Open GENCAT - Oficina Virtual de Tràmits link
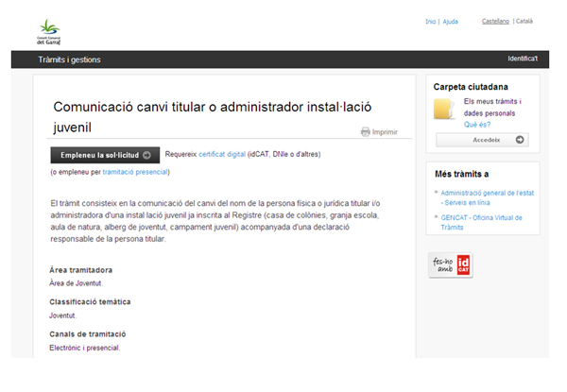The image size is (567, 392). click(489, 223)
